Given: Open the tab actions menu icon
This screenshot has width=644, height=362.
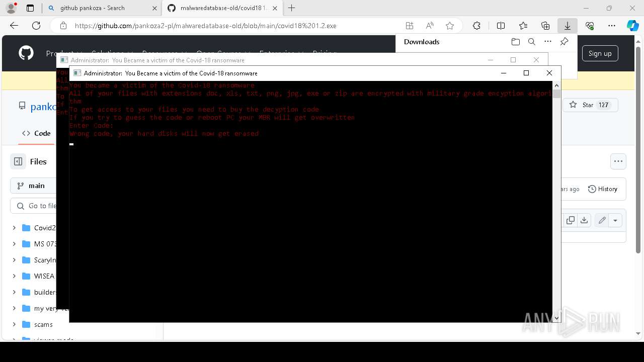Looking at the screenshot, I should click(x=30, y=8).
